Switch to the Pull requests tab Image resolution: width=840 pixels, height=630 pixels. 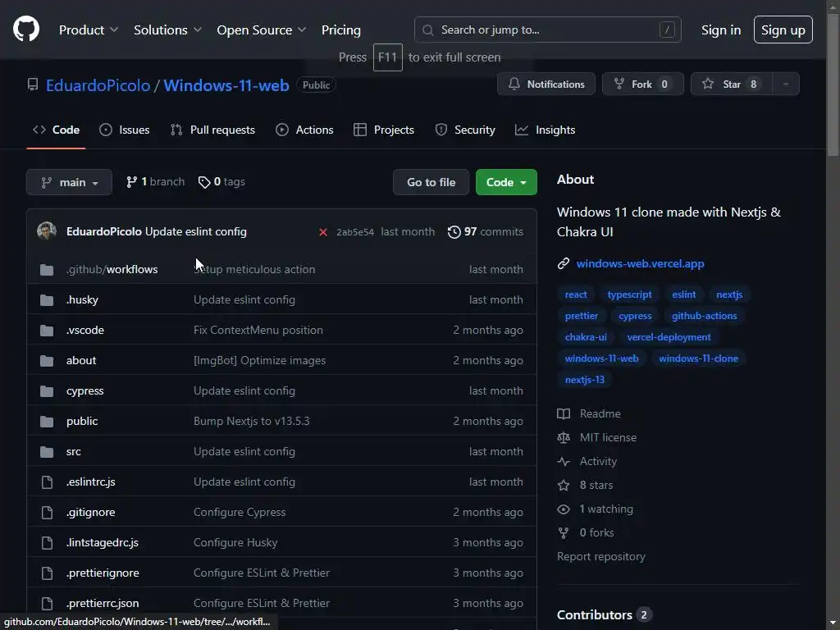212,130
